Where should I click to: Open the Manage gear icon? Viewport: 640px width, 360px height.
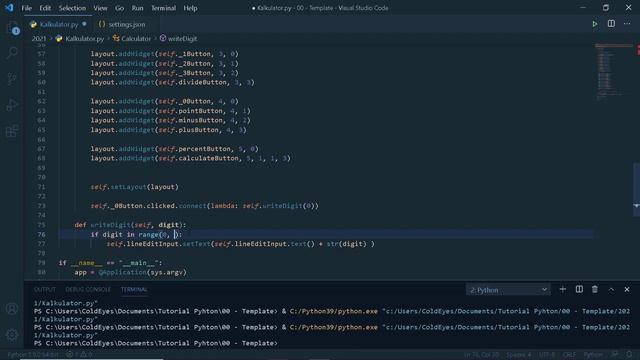(x=12, y=335)
